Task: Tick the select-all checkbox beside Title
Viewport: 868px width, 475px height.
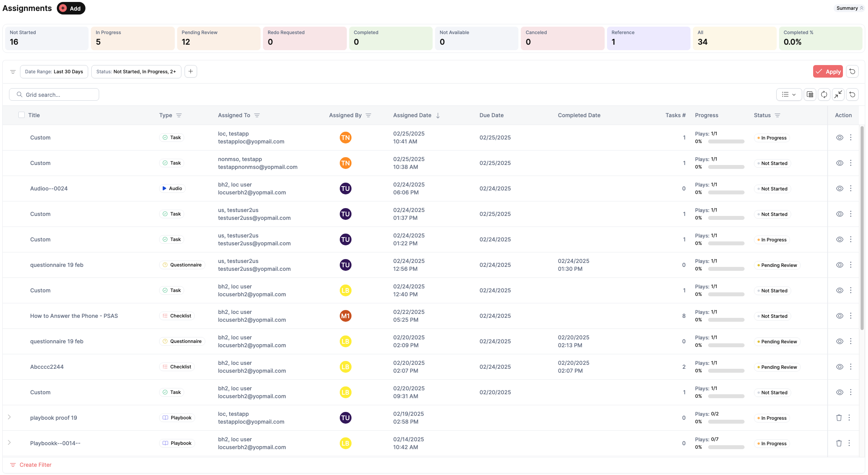Action: [x=22, y=115]
